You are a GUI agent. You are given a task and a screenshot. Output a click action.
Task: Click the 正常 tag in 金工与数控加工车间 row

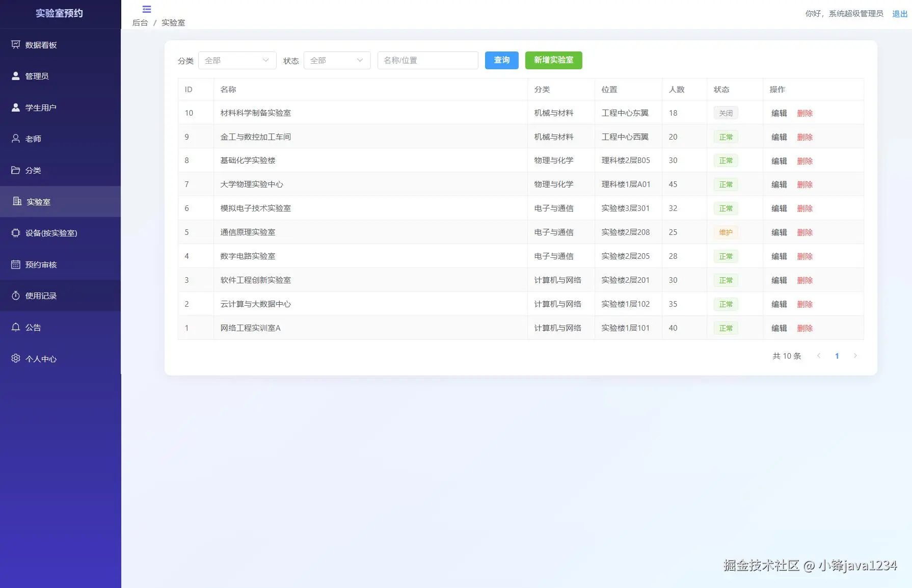click(x=726, y=137)
